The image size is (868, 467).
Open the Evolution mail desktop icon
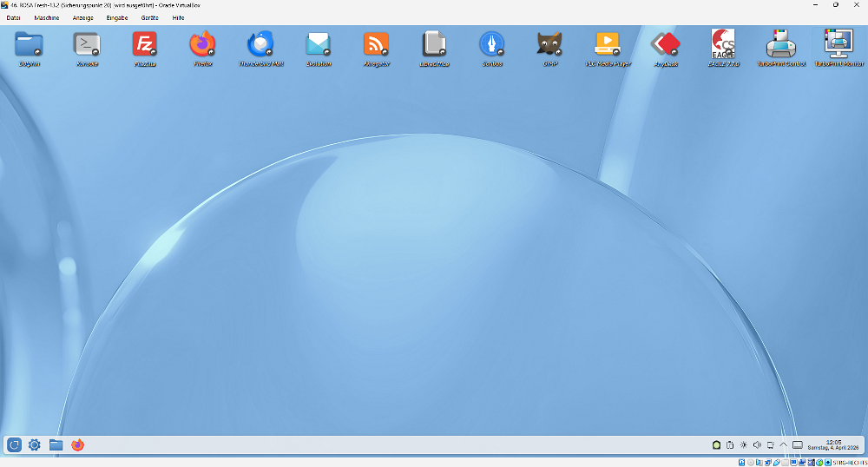coord(319,44)
